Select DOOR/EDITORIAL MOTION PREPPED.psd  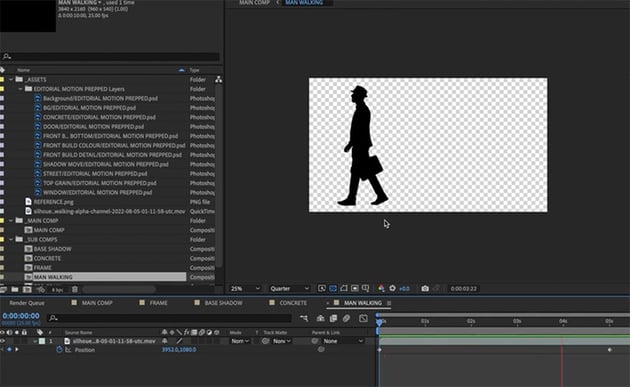[x=93, y=127]
